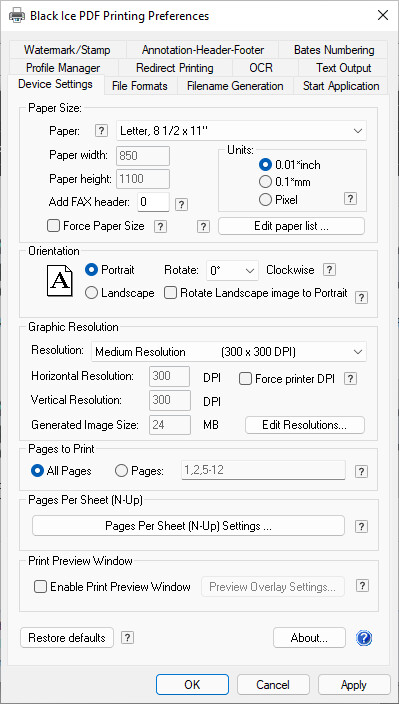399x704 pixels.
Task: Click help icon beside Restore defaults
Action: click(x=127, y=638)
